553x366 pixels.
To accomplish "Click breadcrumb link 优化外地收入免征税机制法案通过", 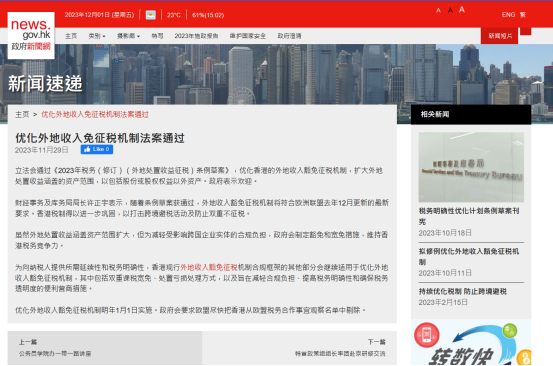I will 95,115.
